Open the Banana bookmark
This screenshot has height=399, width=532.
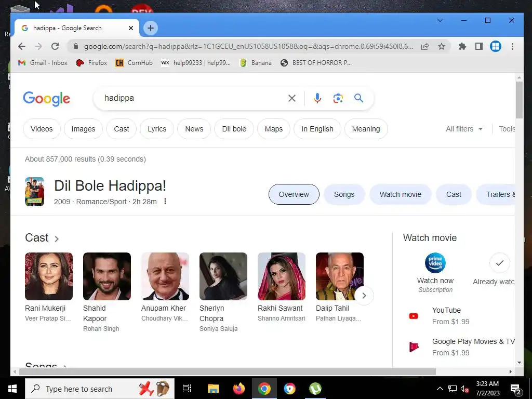(x=256, y=63)
